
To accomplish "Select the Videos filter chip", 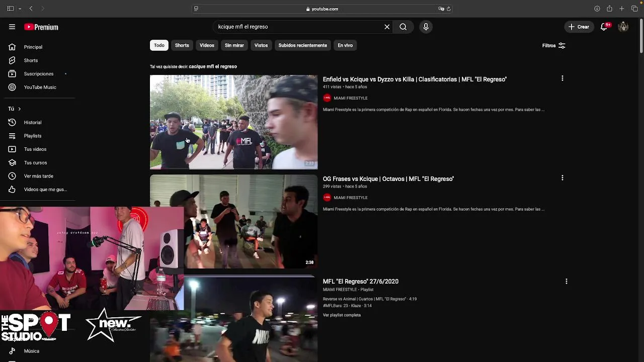I will click(207, 45).
